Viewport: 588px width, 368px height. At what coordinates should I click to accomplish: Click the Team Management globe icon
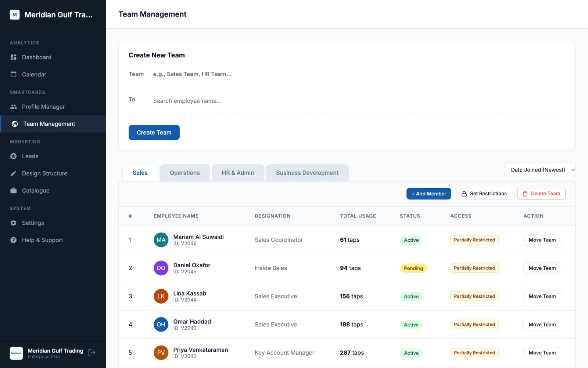tap(15, 124)
